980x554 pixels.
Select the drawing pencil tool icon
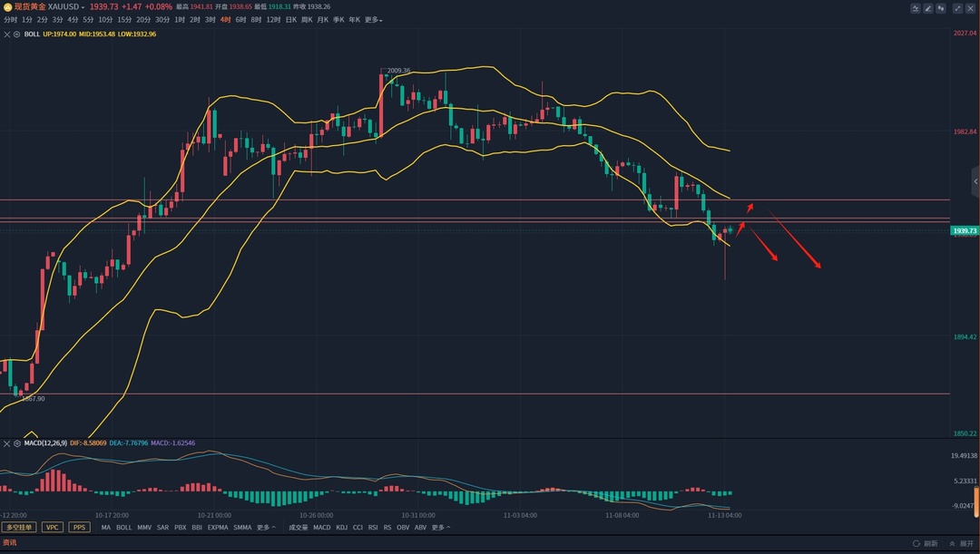[928, 8]
